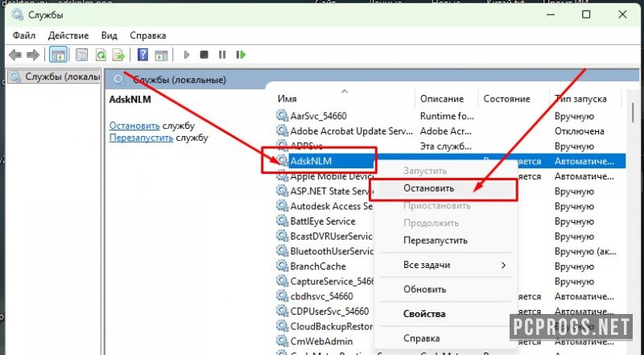Screen dimensions: 644x355
Task: Click the green Refresh toolbar icon
Action: (101, 55)
